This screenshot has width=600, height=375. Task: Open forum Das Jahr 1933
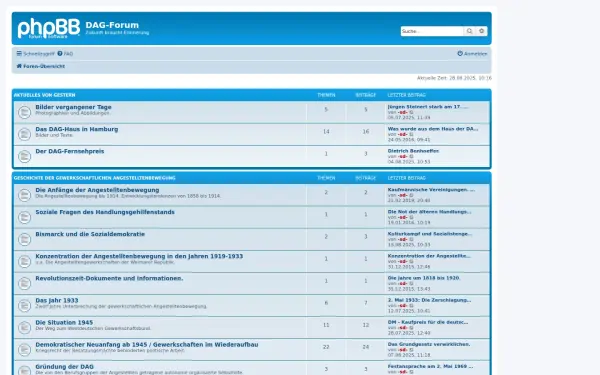click(57, 301)
